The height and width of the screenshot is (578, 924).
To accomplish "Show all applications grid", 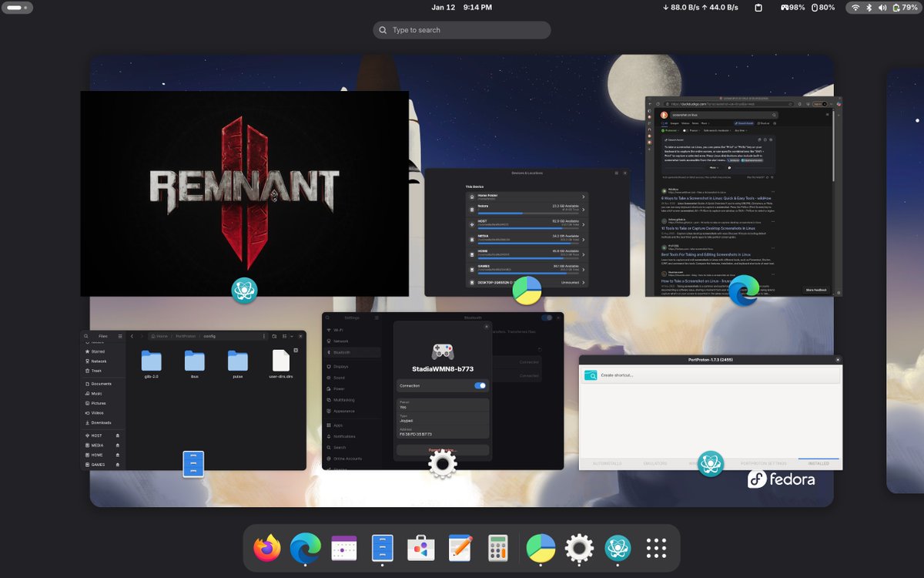I will click(656, 549).
